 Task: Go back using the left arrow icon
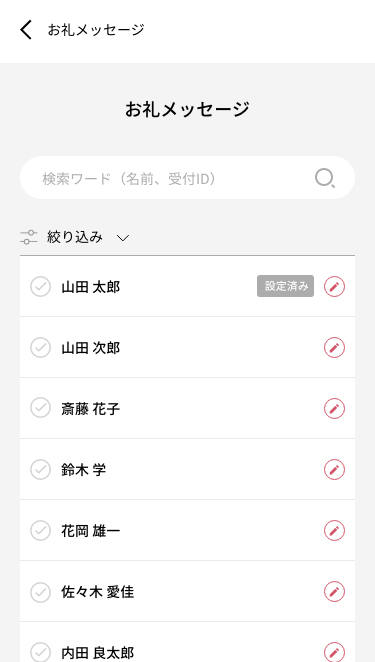(x=26, y=30)
